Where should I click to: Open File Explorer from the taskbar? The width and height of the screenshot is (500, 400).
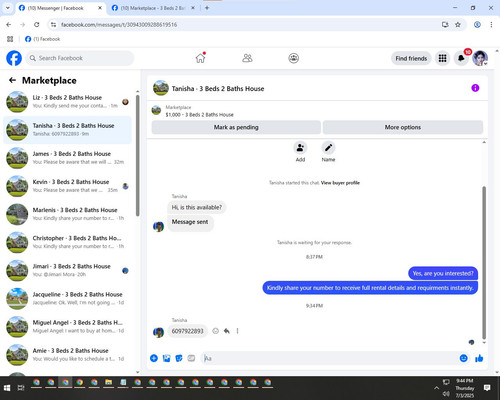point(108,383)
